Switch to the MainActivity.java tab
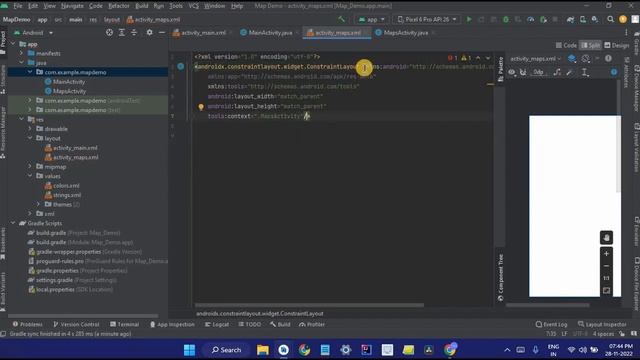 (x=266, y=33)
